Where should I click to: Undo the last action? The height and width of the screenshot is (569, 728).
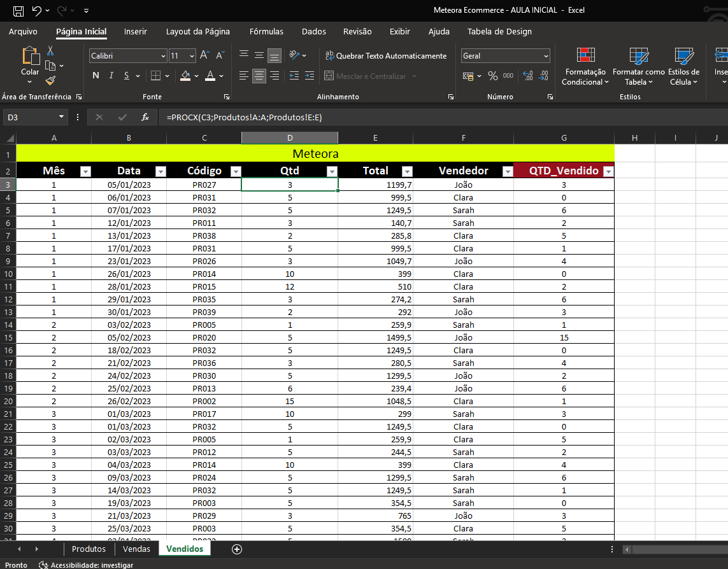(37, 10)
